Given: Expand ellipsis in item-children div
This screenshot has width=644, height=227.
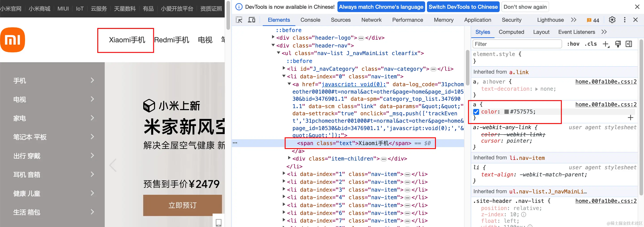Looking at the screenshot, I should tap(384, 159).
